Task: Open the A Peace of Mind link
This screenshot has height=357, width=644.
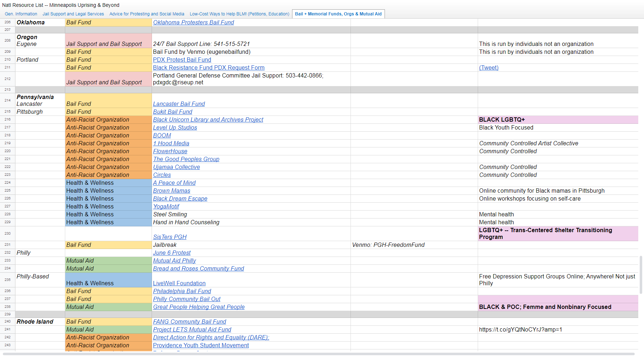Action: coord(174,183)
